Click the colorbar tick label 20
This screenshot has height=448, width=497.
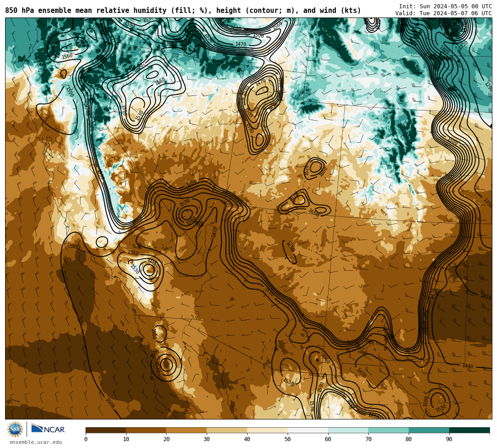[167, 439]
